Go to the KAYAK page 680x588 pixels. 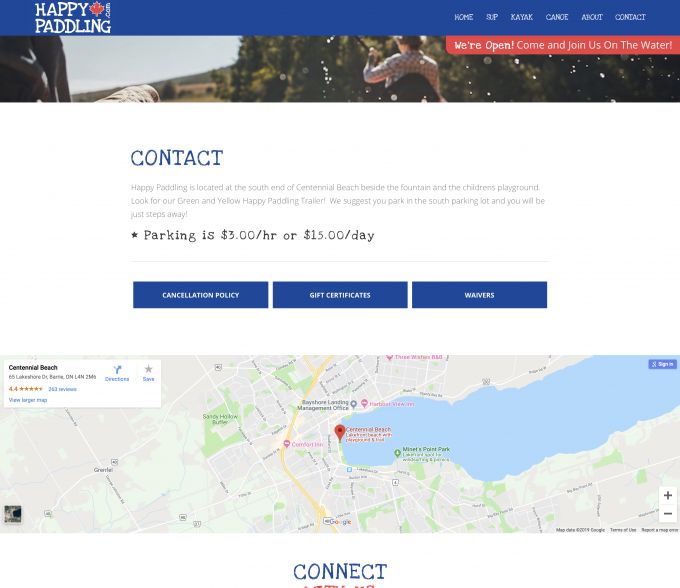[521, 17]
